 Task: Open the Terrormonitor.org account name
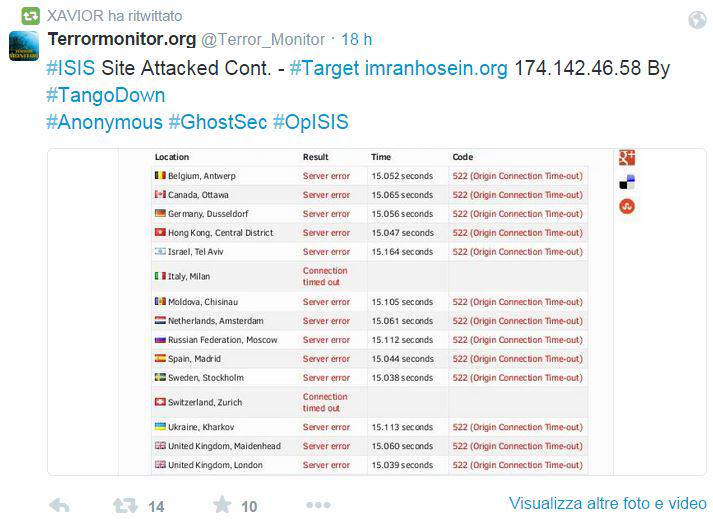point(121,39)
